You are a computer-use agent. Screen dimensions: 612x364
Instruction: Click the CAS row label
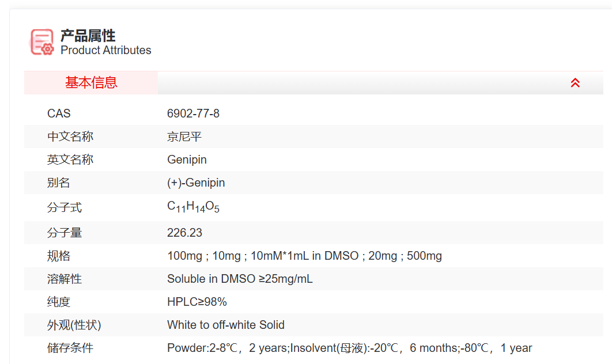click(59, 113)
